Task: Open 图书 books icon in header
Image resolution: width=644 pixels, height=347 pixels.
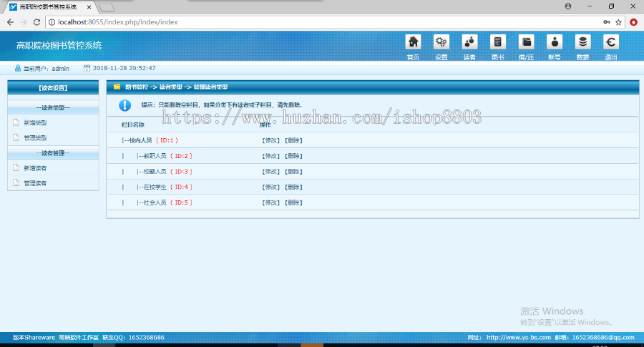Action: click(x=498, y=42)
